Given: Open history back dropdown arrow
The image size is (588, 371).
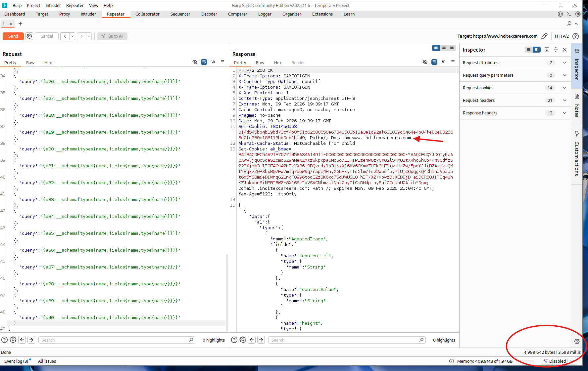Looking at the screenshot, I should coord(72,36).
